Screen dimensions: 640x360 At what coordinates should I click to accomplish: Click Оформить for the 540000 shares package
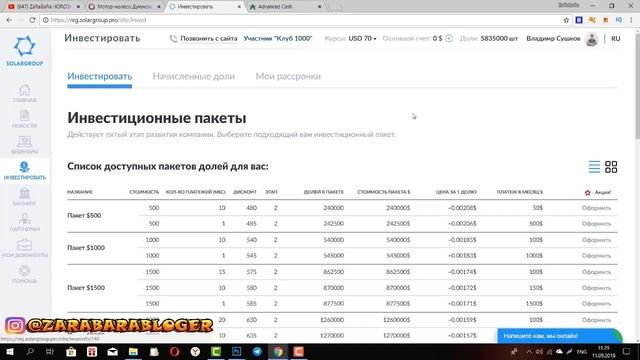click(x=596, y=240)
